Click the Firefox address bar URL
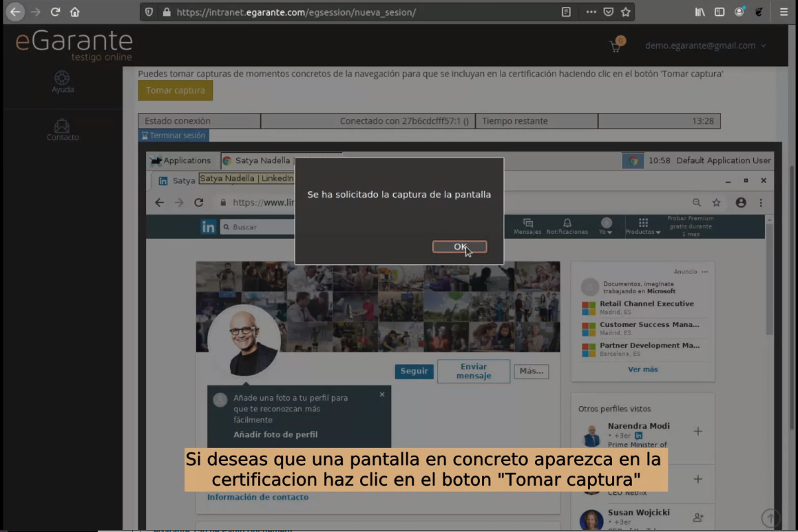Screen dimensions: 798x532 (x=296, y=12)
